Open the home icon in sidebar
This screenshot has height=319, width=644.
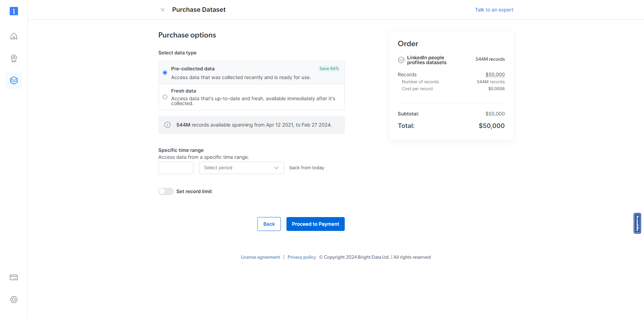tap(14, 36)
